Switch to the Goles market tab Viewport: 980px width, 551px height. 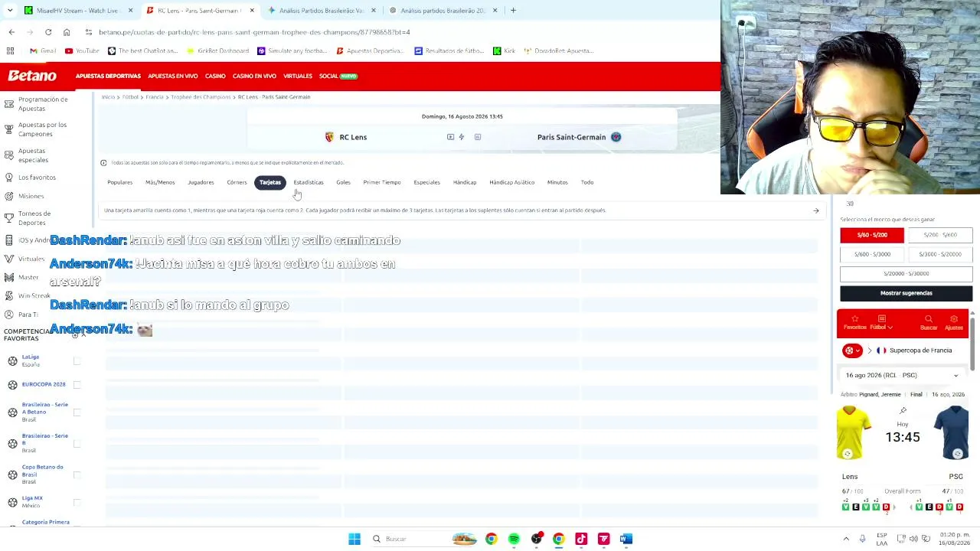pos(343,182)
